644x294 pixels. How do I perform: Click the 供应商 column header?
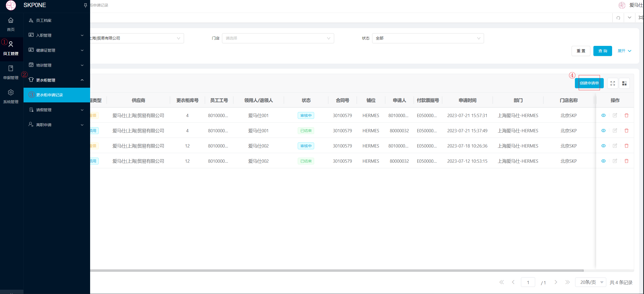tap(138, 100)
